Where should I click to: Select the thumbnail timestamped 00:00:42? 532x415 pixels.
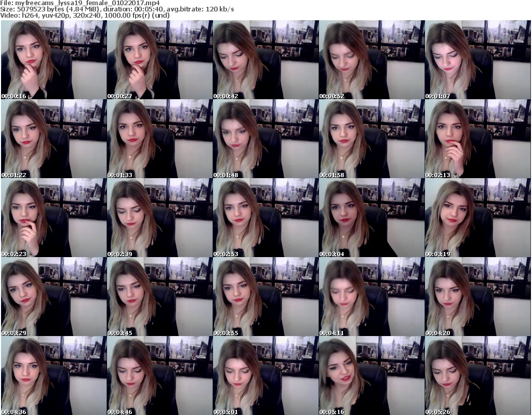pos(265,60)
